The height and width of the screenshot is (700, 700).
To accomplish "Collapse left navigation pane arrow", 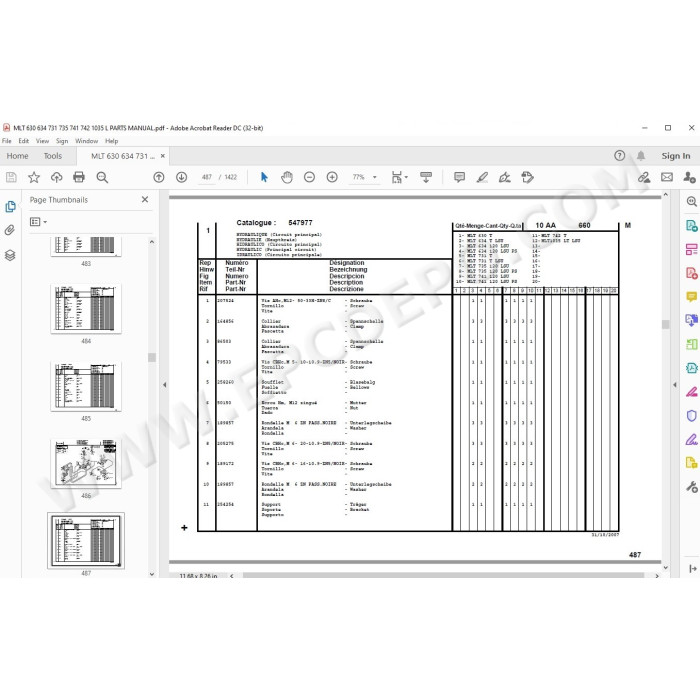I will click(x=164, y=384).
